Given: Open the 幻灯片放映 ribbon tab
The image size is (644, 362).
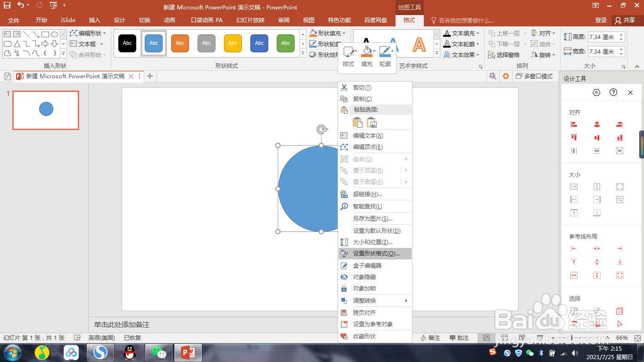Looking at the screenshot, I should click(x=250, y=20).
